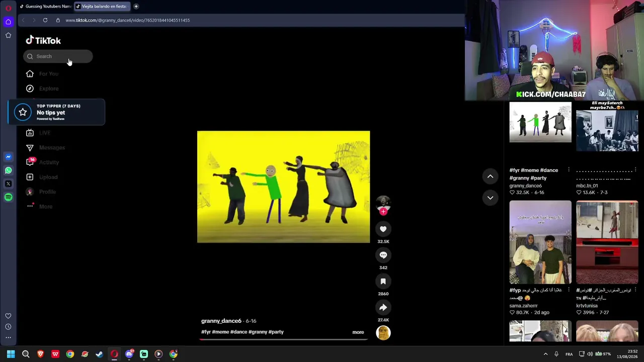Seek in the video progress bar

point(283,339)
